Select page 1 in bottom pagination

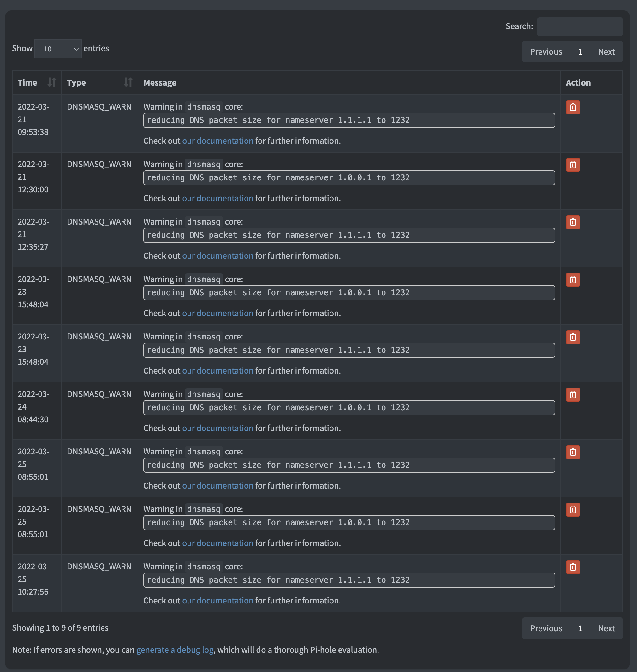pyautogui.click(x=580, y=628)
